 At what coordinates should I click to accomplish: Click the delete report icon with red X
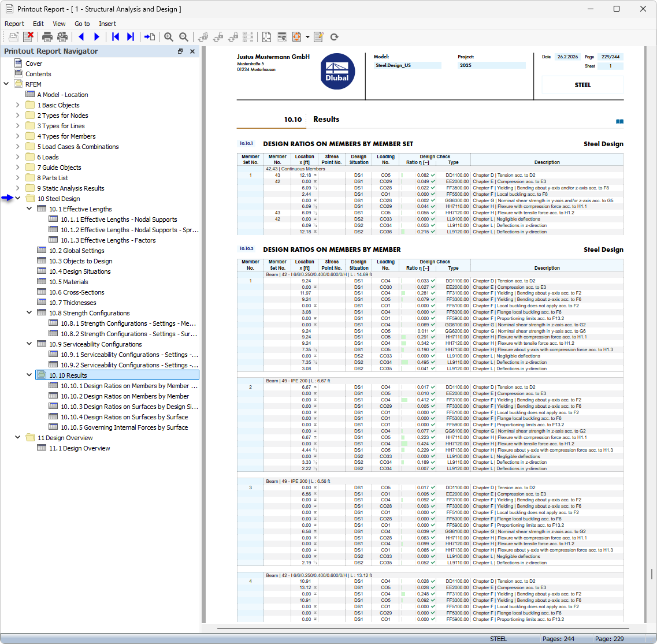pyautogui.click(x=28, y=37)
